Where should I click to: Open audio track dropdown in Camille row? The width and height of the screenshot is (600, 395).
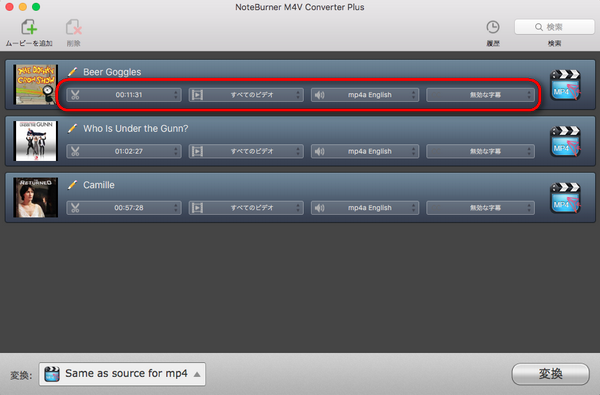(365, 207)
